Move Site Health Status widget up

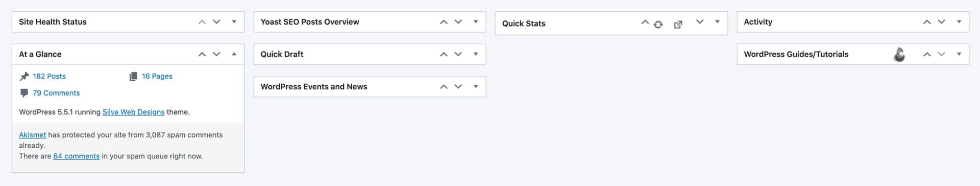[202, 22]
